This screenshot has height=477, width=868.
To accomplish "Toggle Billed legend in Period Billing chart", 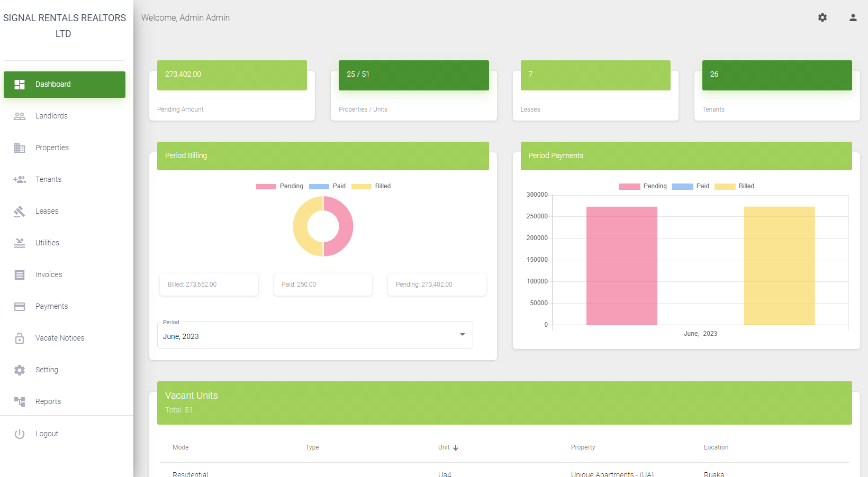I will [371, 186].
